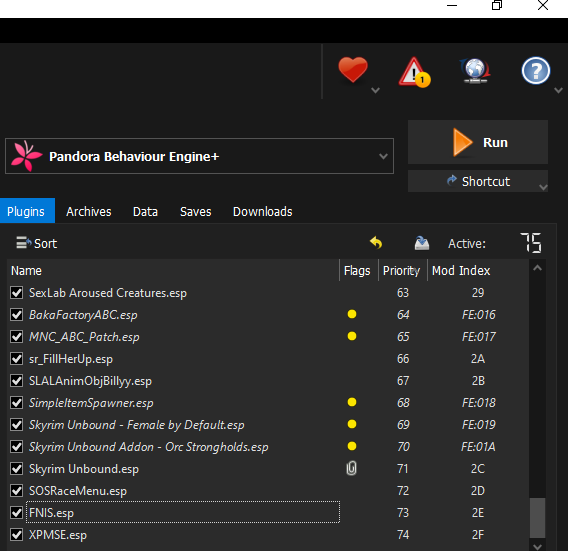
Task: Click yellow flag for Female by Default.esp
Action: [352, 424]
